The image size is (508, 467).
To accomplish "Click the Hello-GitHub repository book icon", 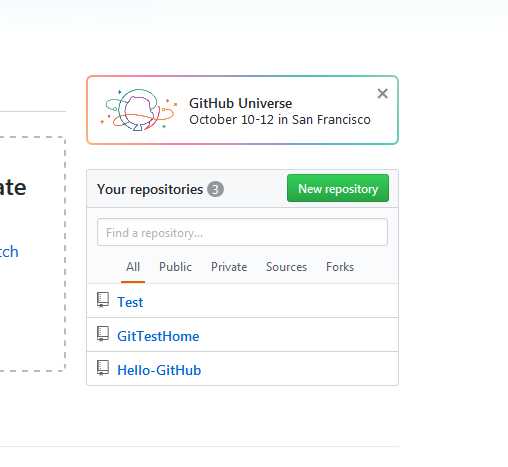I will pyautogui.click(x=103, y=368).
